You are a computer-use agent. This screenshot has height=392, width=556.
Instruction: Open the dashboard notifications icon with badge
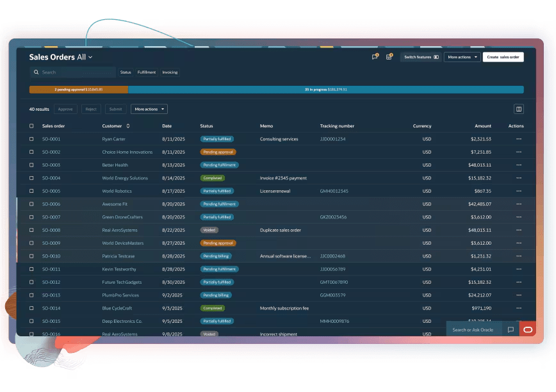pyautogui.click(x=389, y=57)
